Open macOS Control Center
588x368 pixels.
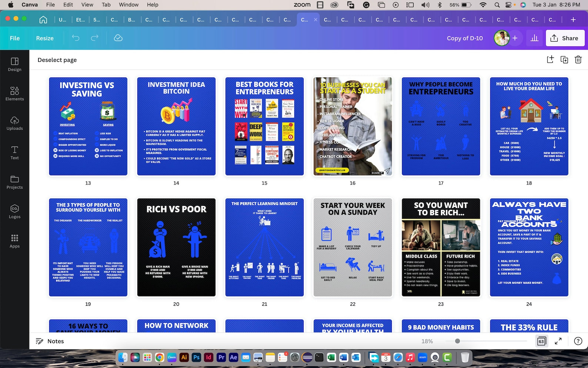point(509,5)
